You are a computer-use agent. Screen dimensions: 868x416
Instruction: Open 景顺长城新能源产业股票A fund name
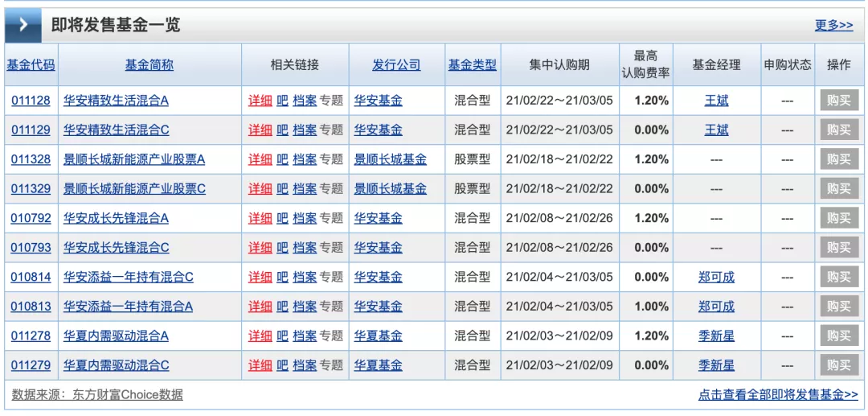(134, 159)
